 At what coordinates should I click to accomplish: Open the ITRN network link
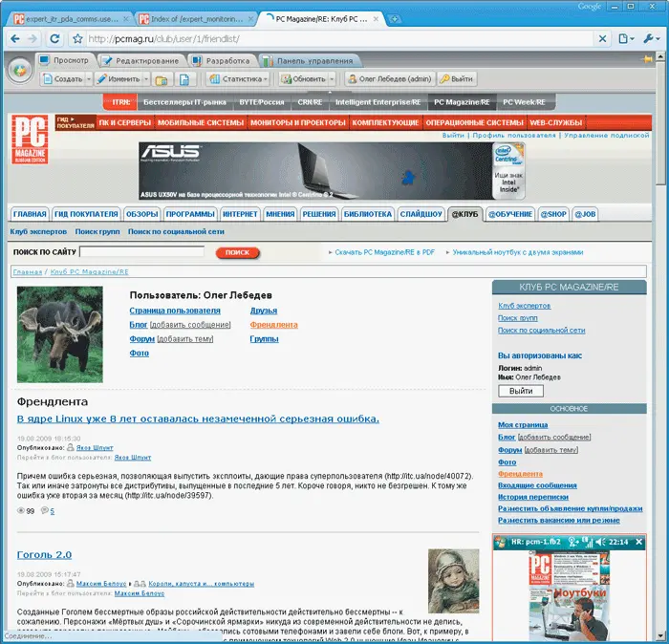[x=120, y=102]
